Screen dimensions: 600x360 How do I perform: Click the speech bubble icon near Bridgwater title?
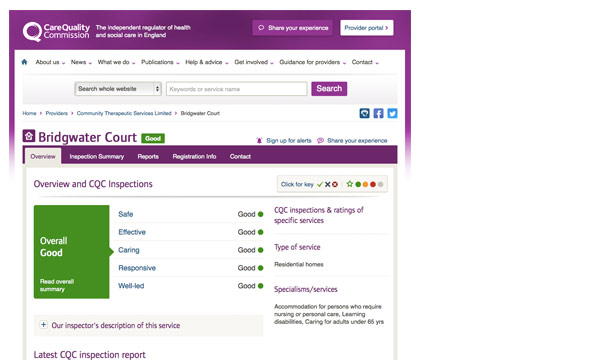[320, 140]
